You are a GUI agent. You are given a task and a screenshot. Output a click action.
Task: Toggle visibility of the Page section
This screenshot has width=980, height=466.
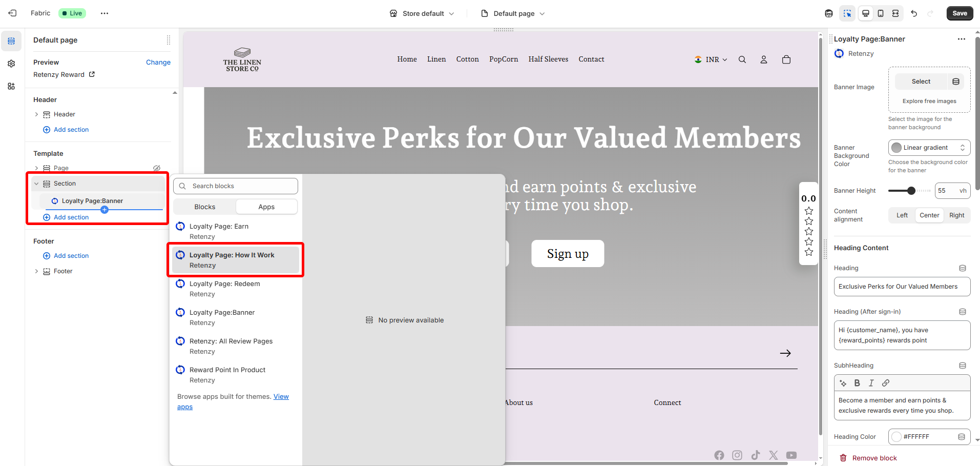[157, 168]
